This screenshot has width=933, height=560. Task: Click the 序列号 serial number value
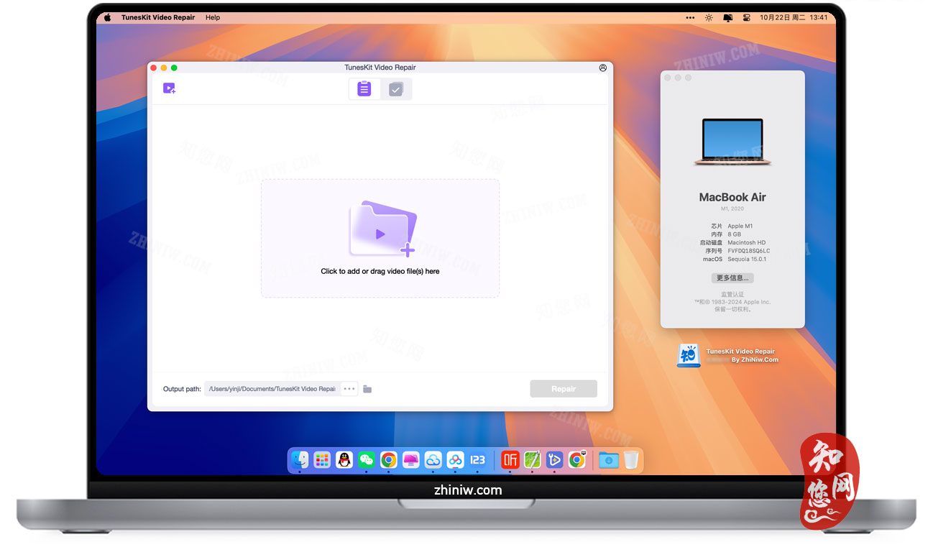point(748,251)
